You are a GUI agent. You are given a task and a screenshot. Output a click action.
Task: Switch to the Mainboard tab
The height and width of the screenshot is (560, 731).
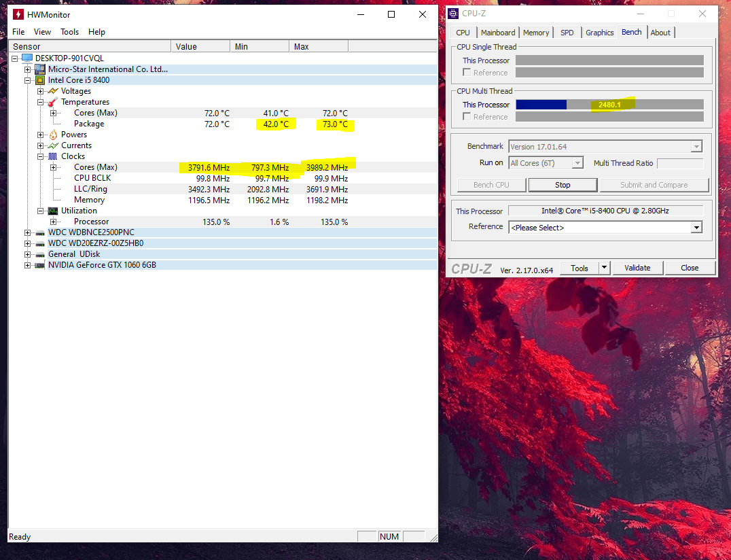(x=498, y=33)
